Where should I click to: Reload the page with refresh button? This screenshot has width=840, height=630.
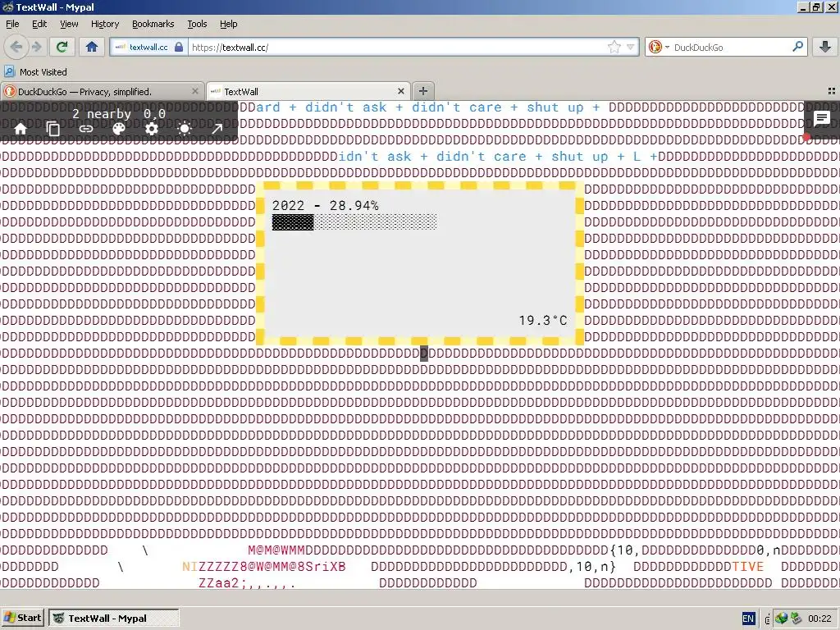pos(62,47)
